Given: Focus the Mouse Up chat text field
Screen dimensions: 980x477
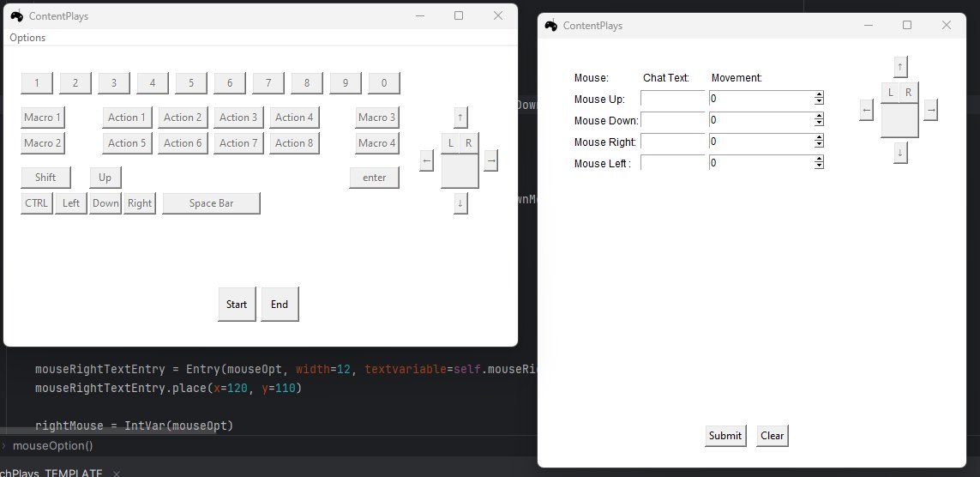Looking at the screenshot, I should [x=672, y=99].
